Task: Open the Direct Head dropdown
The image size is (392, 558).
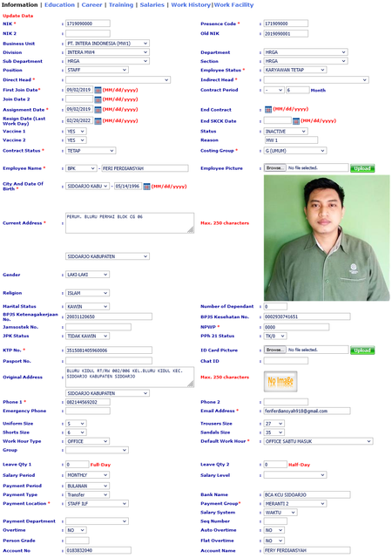Action: (118, 80)
